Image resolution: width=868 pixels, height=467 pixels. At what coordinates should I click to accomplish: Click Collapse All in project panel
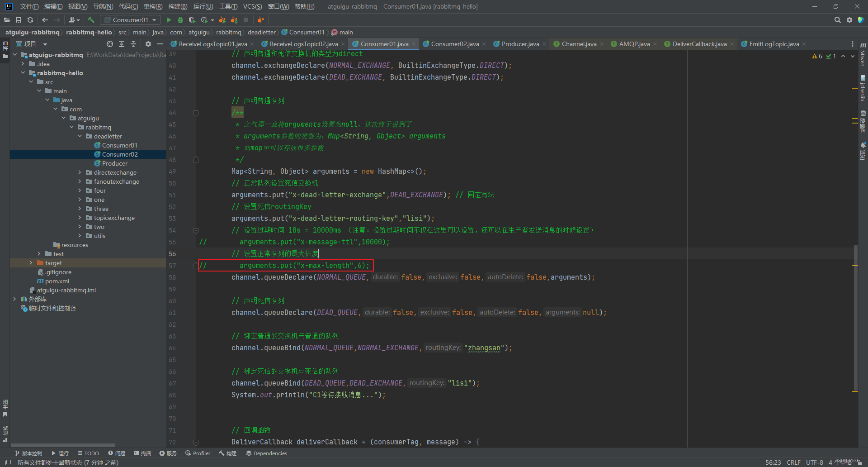133,44
